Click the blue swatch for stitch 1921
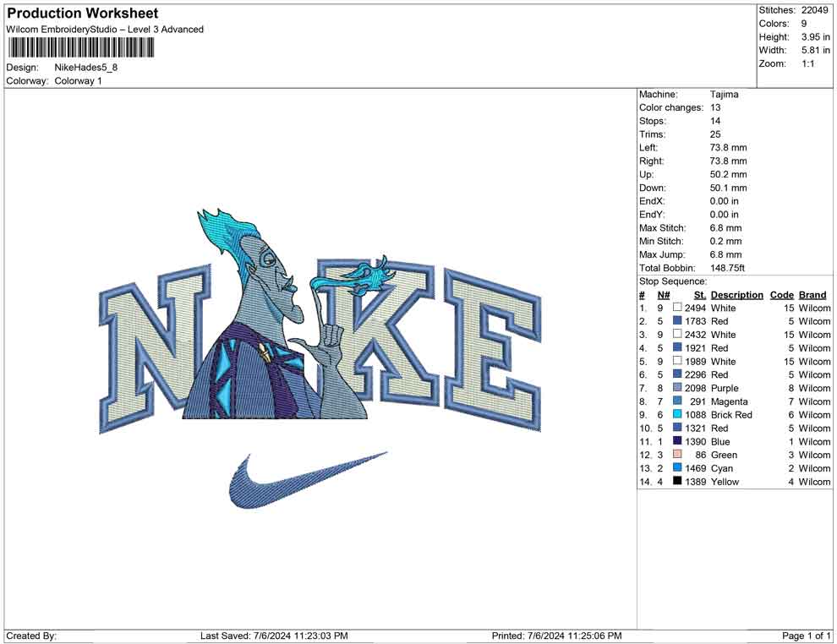 point(677,347)
